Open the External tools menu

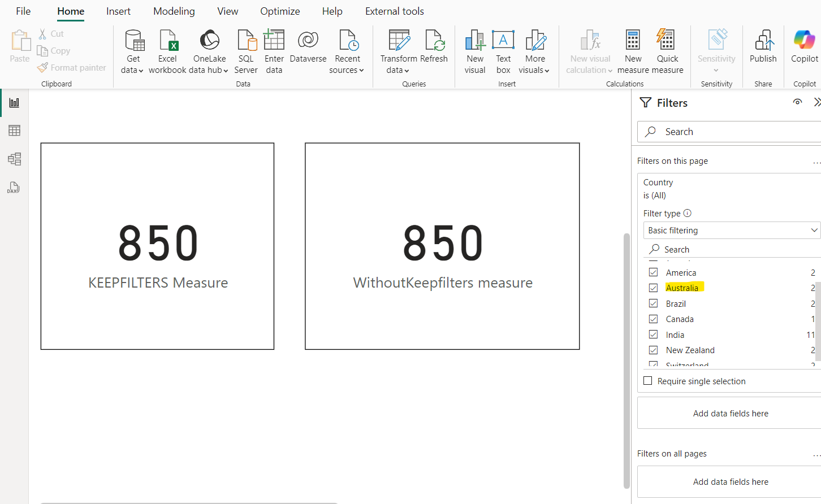394,11
